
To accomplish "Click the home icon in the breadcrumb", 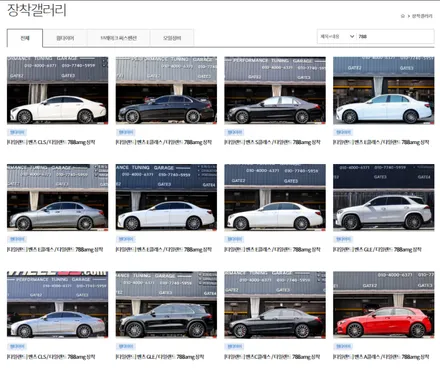I will coord(403,16).
